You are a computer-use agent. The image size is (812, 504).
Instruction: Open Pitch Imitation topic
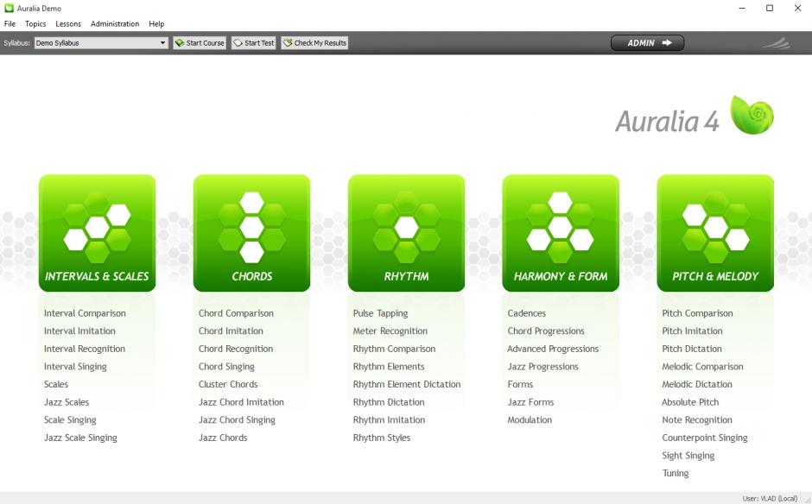point(692,331)
